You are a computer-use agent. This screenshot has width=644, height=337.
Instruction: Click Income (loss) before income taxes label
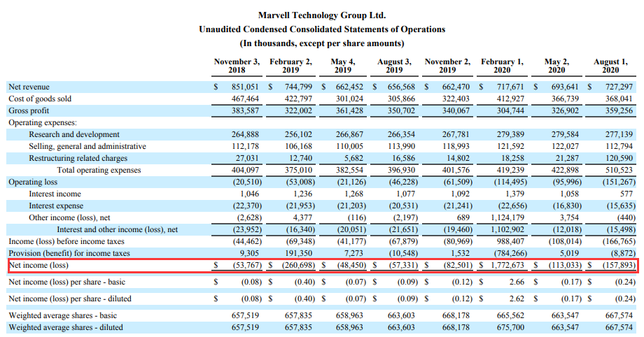(66, 242)
